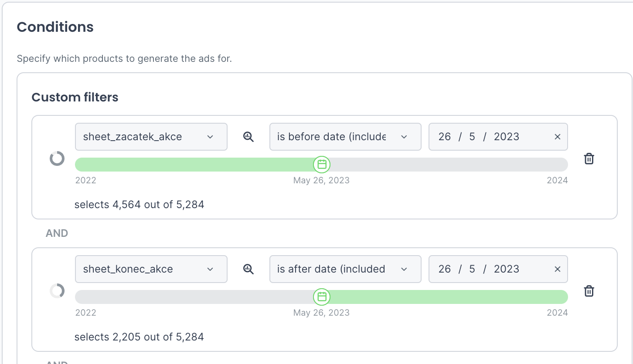
Task: Open the sheet_konec_akce field dropdown
Action: 151,269
